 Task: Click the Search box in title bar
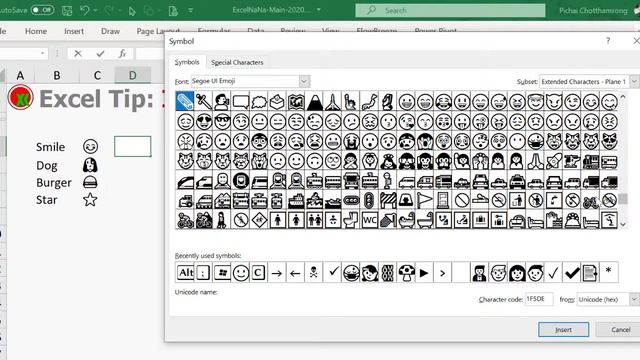[x=450, y=11]
